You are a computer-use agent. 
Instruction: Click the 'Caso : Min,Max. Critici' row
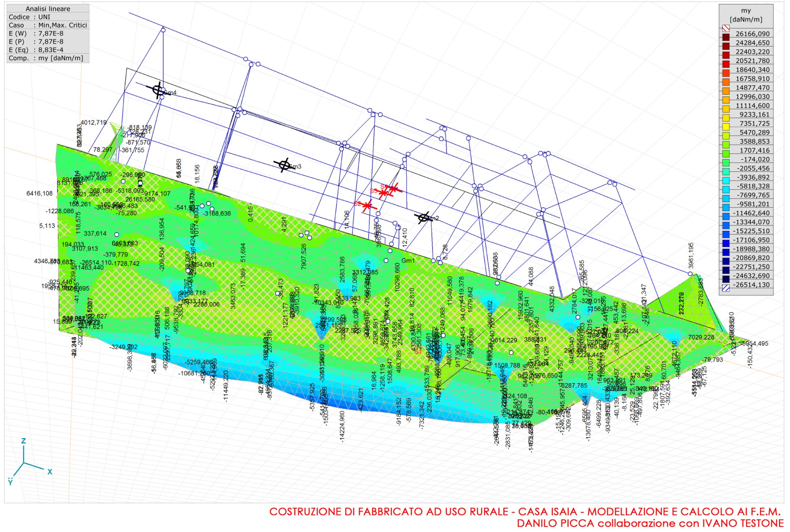tap(48, 25)
